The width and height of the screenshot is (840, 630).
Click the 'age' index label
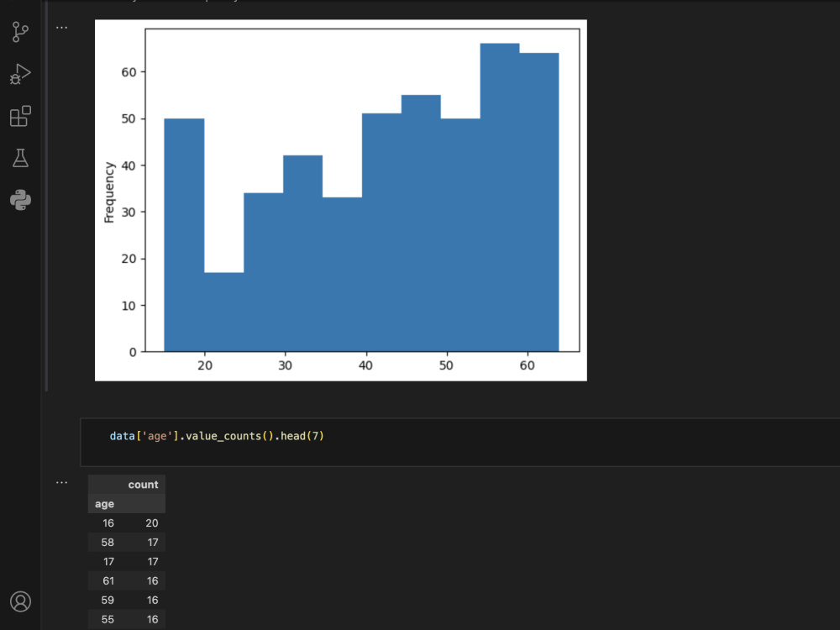click(x=104, y=503)
